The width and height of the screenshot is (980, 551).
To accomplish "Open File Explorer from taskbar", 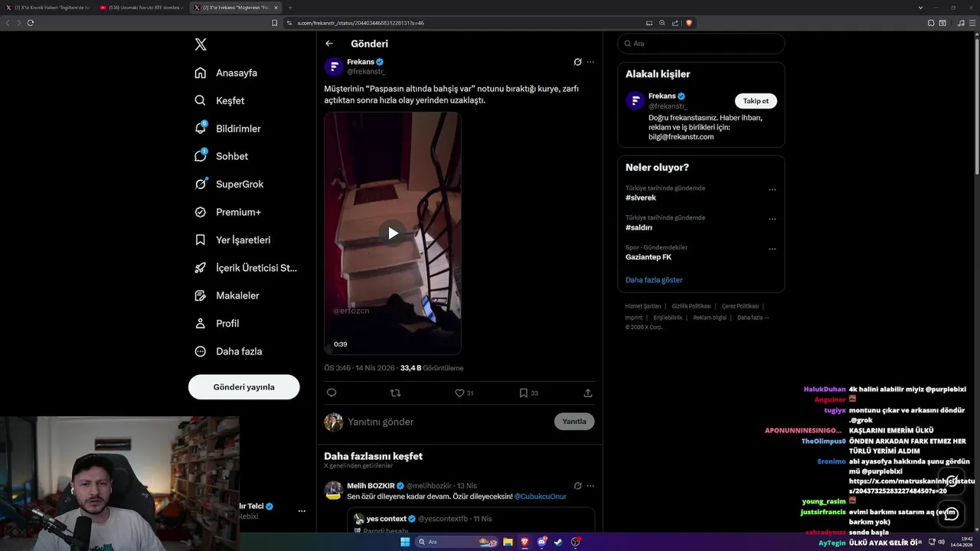I will pyautogui.click(x=508, y=542).
